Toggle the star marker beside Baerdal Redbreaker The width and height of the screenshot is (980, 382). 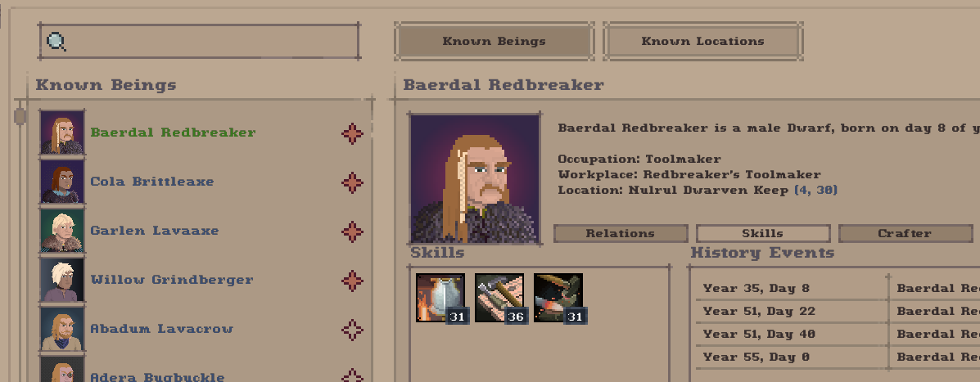353,133
